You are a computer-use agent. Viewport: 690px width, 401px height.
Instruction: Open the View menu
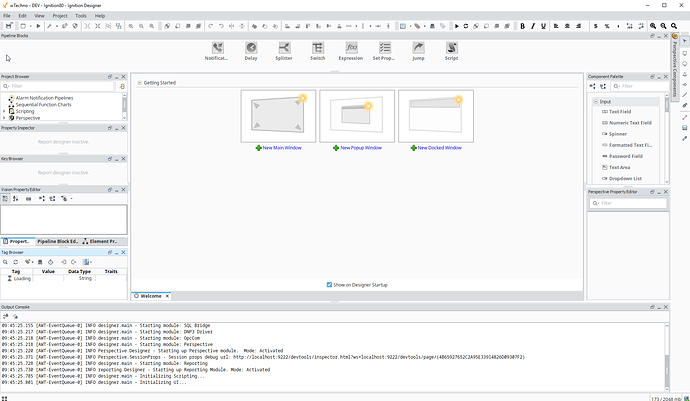click(x=39, y=16)
